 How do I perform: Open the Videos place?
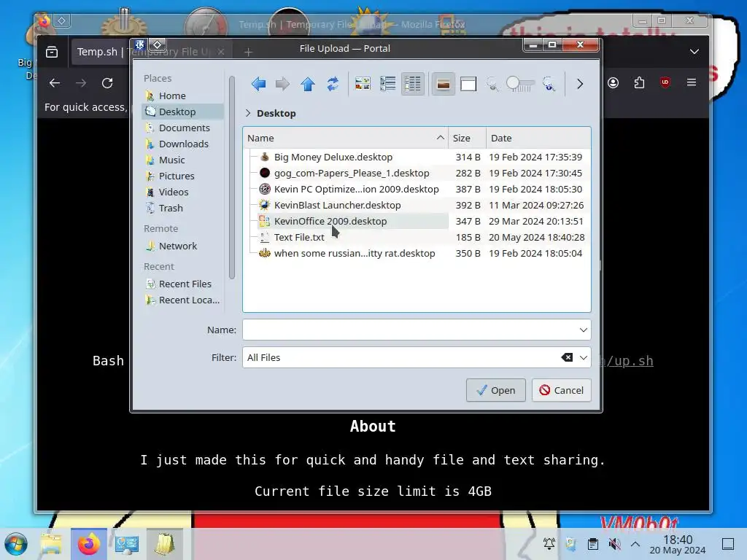[x=182, y=192]
